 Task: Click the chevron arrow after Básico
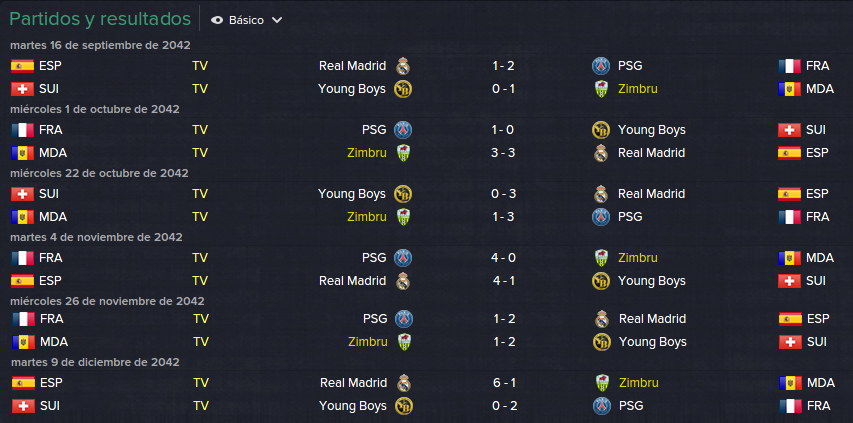(277, 20)
